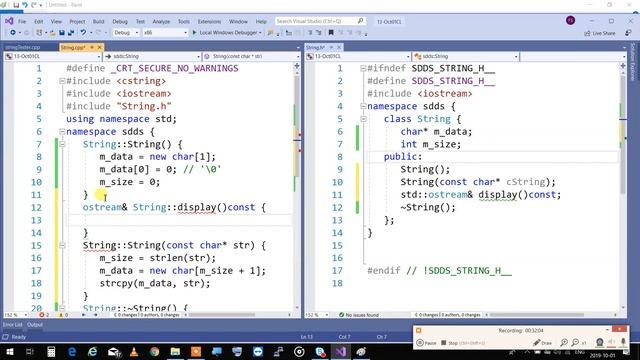640x360 pixels.
Task: Toggle the recorder webcam icon
Action: (599, 342)
